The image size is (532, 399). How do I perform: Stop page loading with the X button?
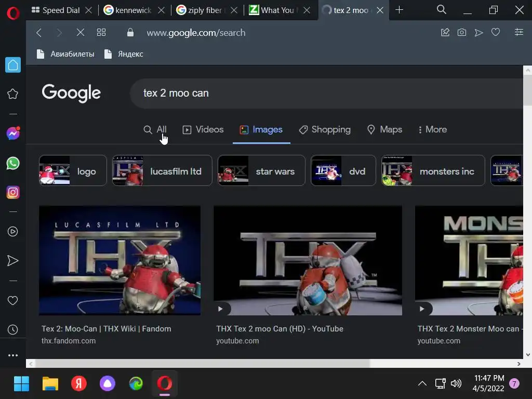(x=81, y=33)
